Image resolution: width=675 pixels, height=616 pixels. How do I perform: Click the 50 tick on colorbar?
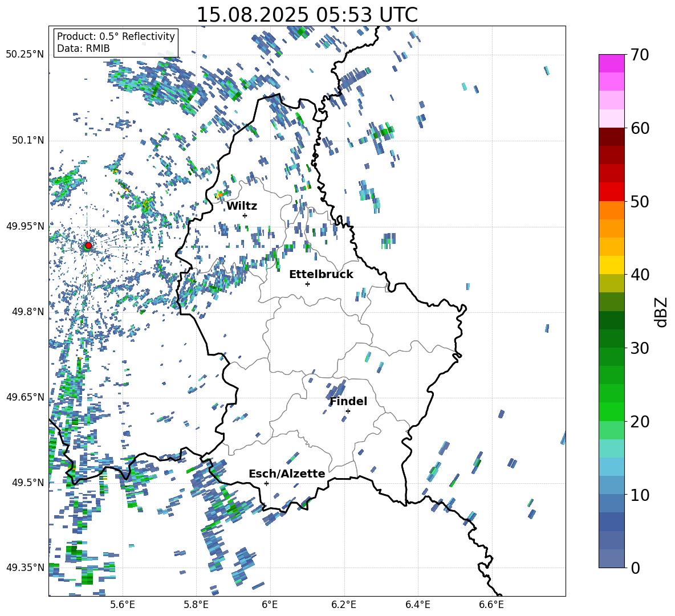[x=640, y=202]
